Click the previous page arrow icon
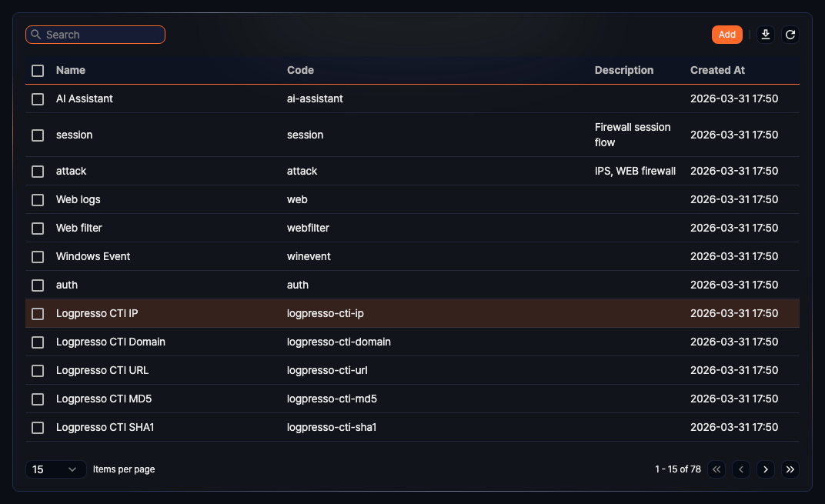The image size is (825, 504). coord(740,469)
